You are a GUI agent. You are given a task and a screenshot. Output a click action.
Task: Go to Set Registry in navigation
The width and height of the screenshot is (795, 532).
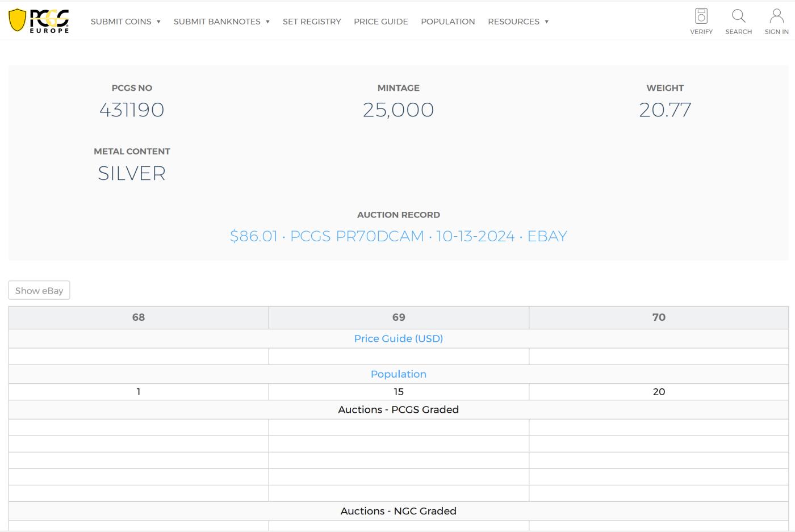pos(312,22)
